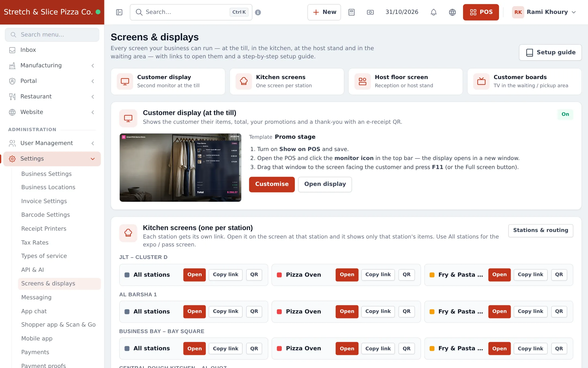The width and height of the screenshot is (588, 368).
Task: Click the red swatch of JLT Pizza Oven
Action: [x=279, y=275]
